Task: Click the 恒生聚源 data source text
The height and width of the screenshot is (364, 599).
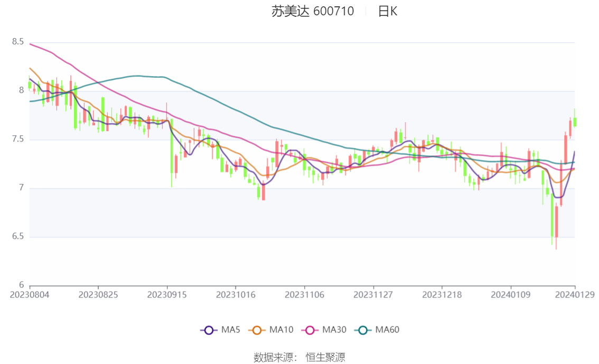Action: pos(325,358)
